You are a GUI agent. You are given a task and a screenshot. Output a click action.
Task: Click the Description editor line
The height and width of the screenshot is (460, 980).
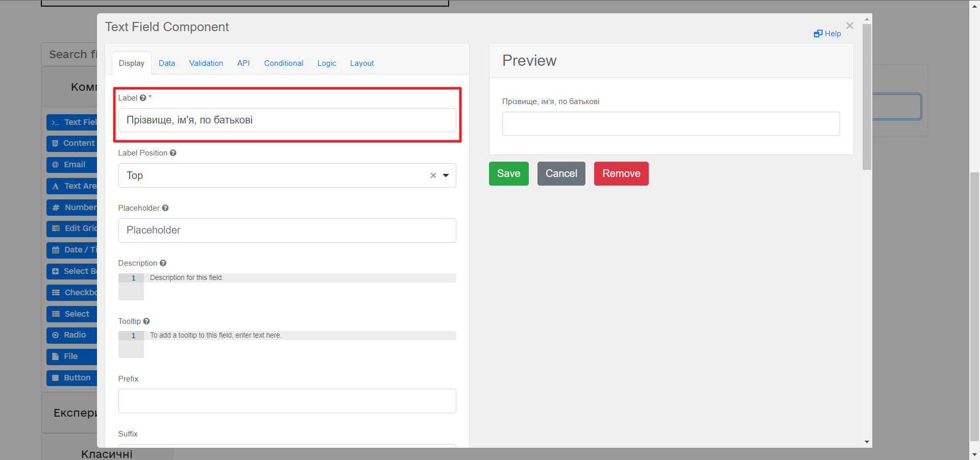(301, 278)
